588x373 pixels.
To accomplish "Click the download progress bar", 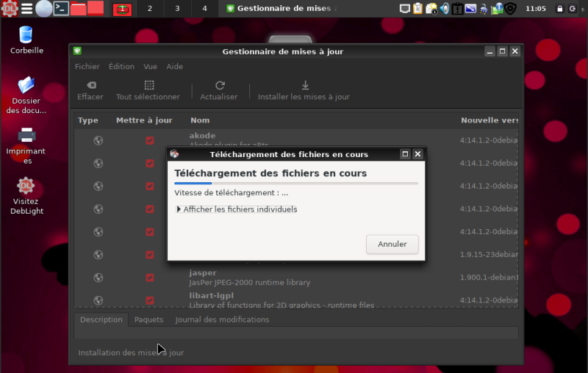I will click(x=295, y=183).
